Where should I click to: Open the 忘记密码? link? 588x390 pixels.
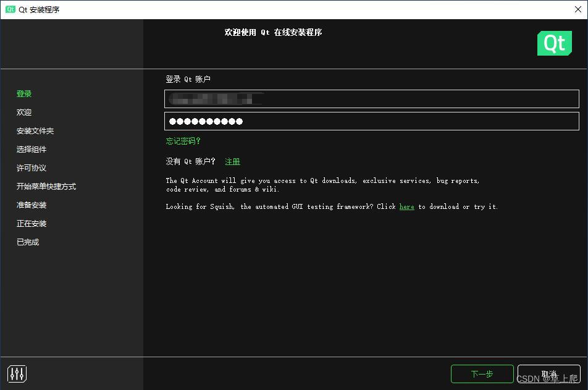pyautogui.click(x=183, y=141)
